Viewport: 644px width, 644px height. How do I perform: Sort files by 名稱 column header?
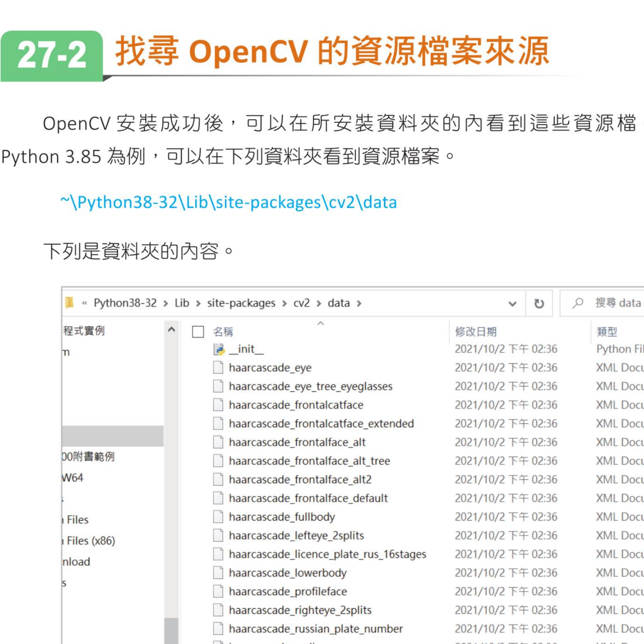223,332
